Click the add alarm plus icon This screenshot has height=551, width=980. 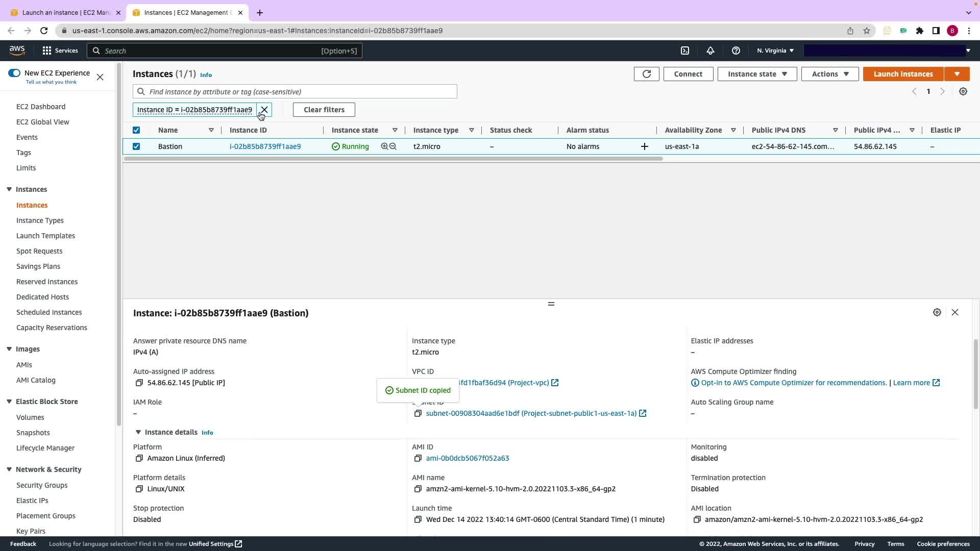click(644, 146)
